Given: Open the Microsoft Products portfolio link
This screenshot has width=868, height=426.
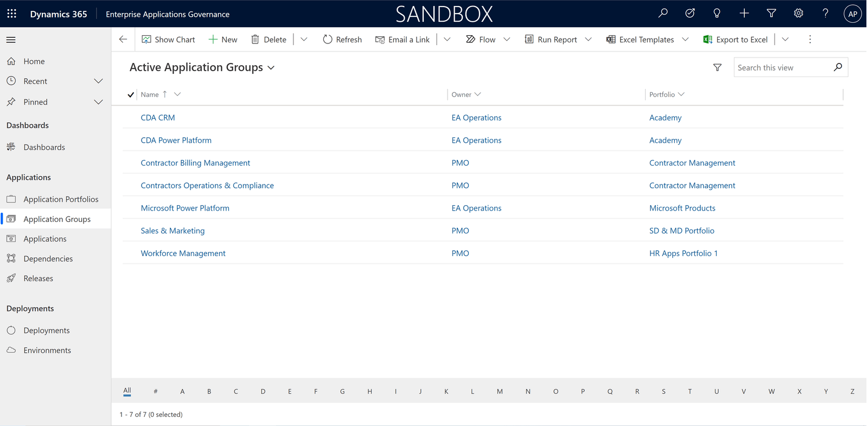Looking at the screenshot, I should click(682, 208).
